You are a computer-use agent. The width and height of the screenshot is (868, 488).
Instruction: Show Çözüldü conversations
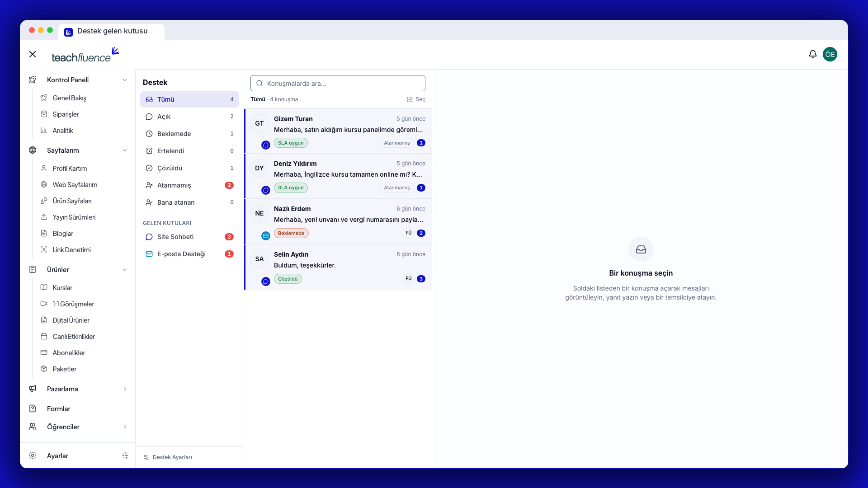pos(189,168)
